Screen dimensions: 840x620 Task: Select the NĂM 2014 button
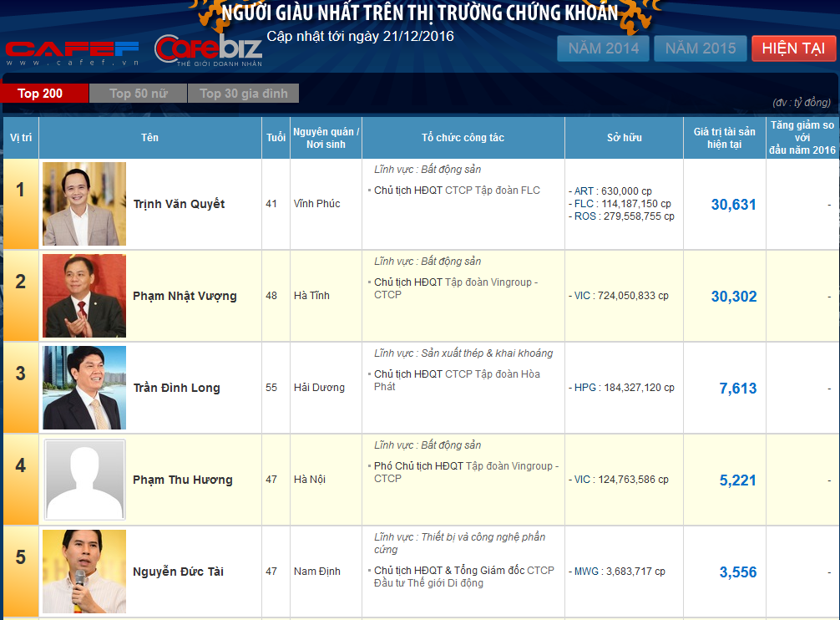tap(603, 48)
